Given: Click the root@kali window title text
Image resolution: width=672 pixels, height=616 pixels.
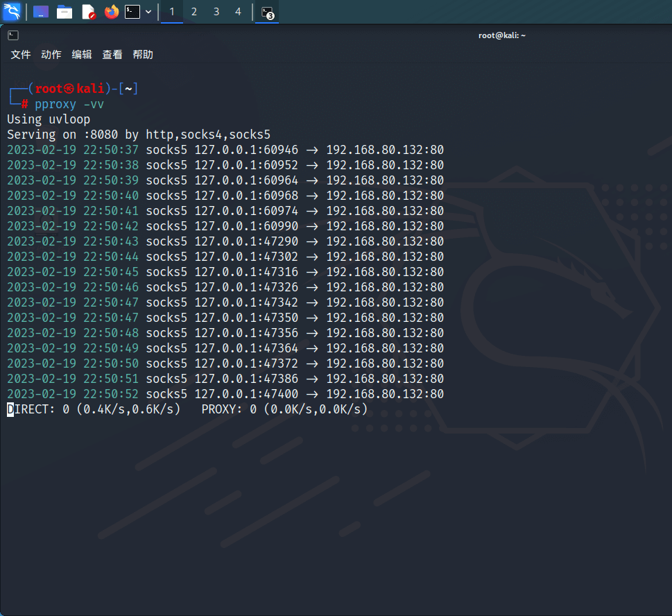Looking at the screenshot, I should point(502,35).
